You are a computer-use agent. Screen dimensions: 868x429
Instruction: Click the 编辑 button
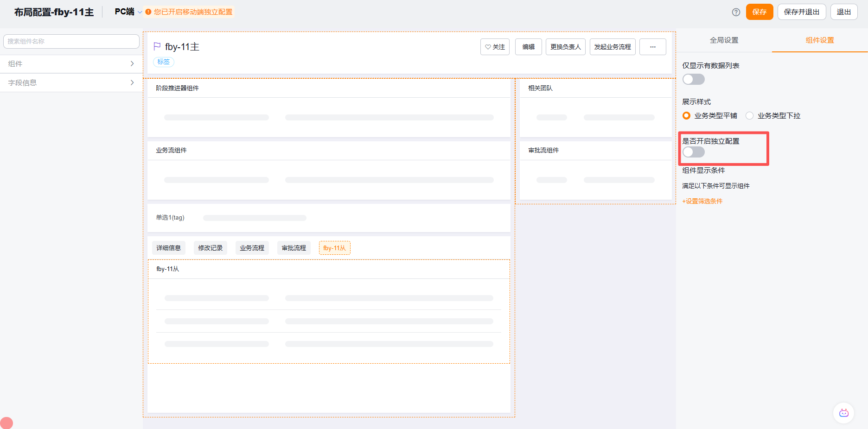(528, 47)
